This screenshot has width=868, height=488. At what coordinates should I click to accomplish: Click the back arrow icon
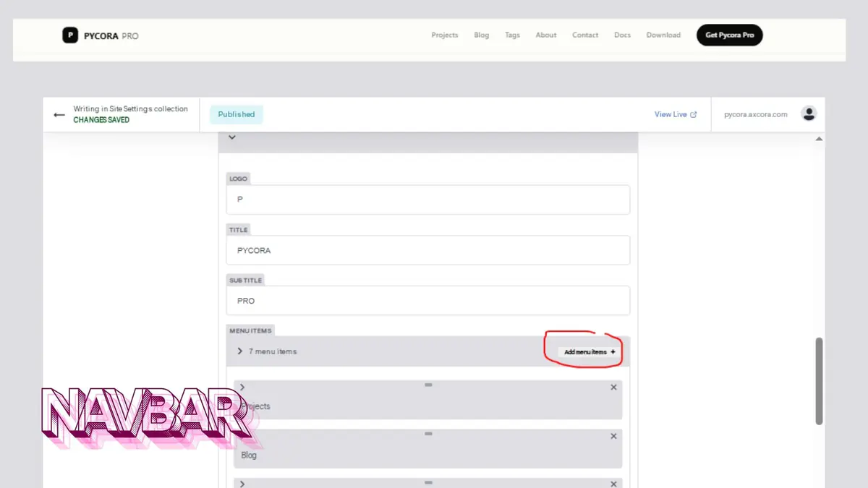[x=59, y=115]
